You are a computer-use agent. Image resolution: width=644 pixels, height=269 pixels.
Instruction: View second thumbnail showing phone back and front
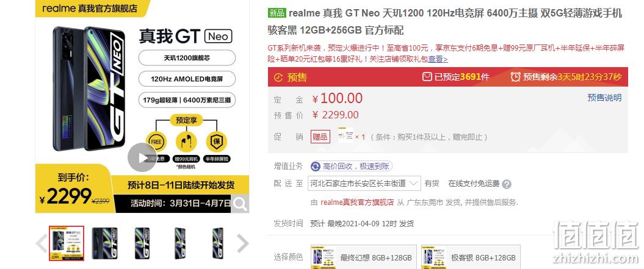click(104, 243)
